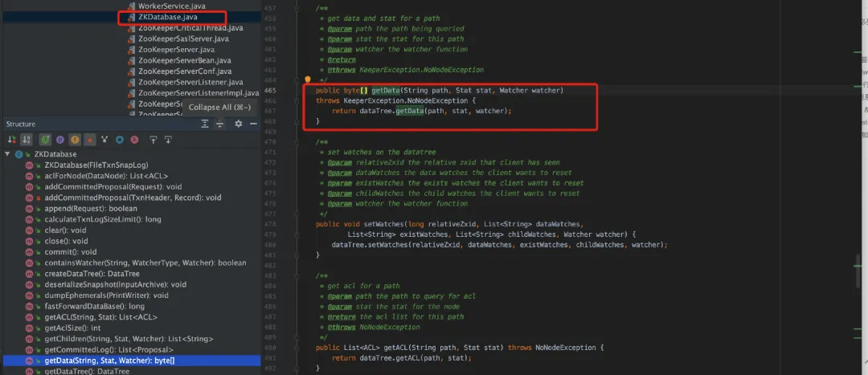Click dataTree.getData call on line 467

(391, 111)
